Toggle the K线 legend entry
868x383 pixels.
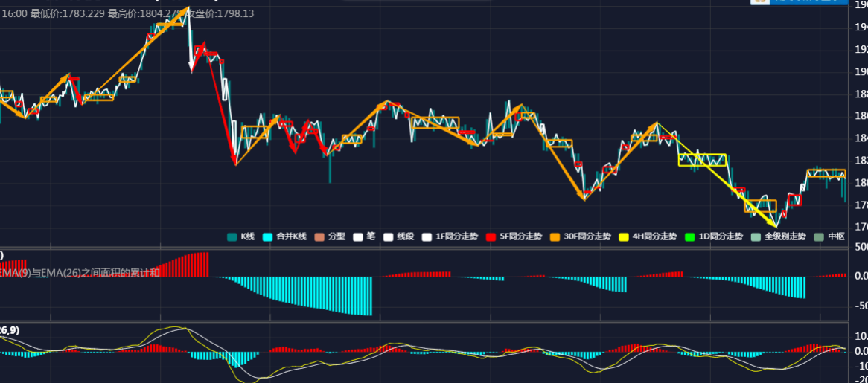pyautogui.click(x=240, y=236)
